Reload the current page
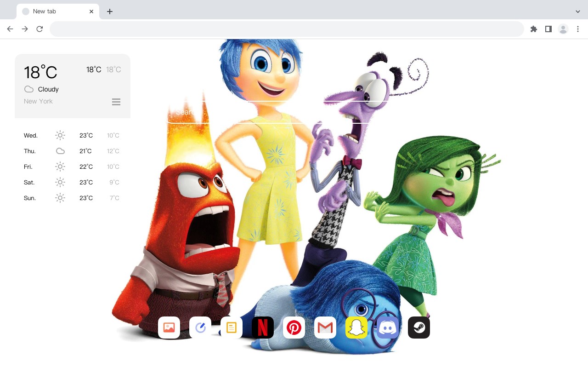 click(40, 29)
